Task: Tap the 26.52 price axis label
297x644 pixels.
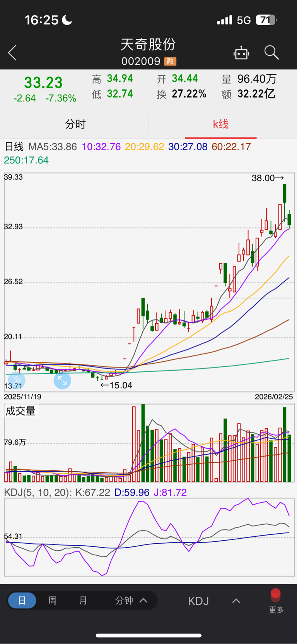Action: (x=13, y=282)
